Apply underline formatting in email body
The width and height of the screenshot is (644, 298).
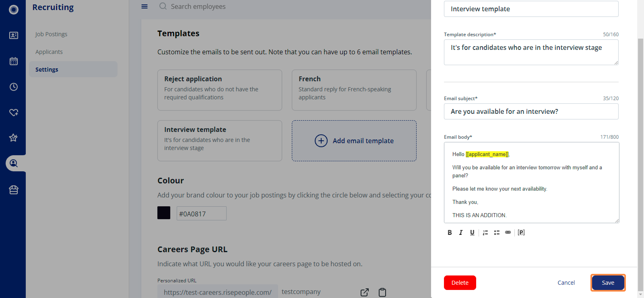pos(472,233)
